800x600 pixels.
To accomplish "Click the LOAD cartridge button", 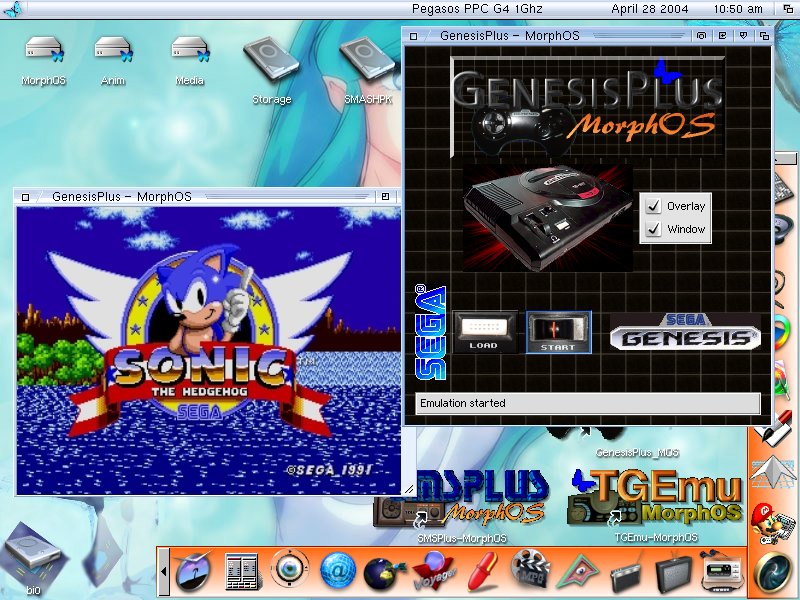I will [x=484, y=332].
